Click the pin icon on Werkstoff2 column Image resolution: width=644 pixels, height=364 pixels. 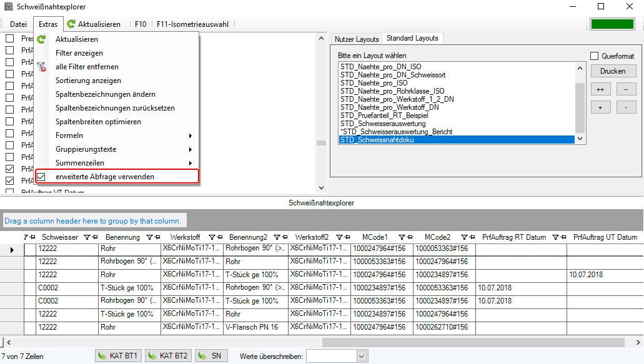346,237
